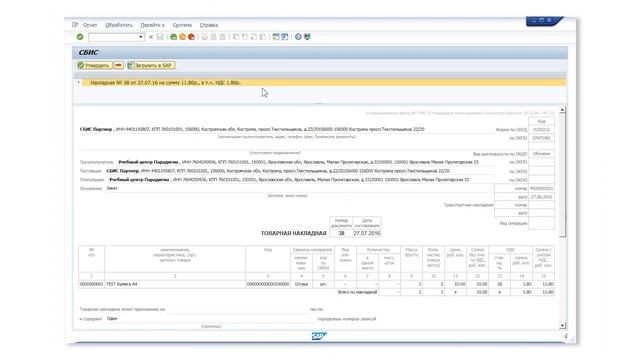
Task: Click the Штука unit cell
Action: pos(301,284)
